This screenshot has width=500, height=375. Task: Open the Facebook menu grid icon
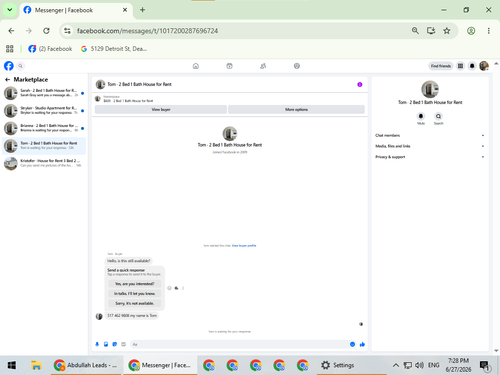click(x=460, y=66)
